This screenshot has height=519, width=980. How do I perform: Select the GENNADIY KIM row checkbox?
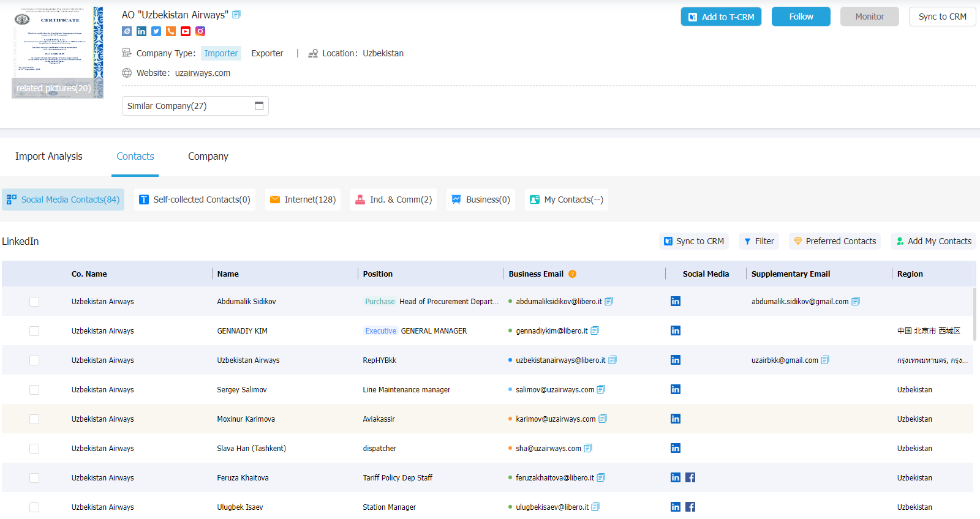(34, 331)
